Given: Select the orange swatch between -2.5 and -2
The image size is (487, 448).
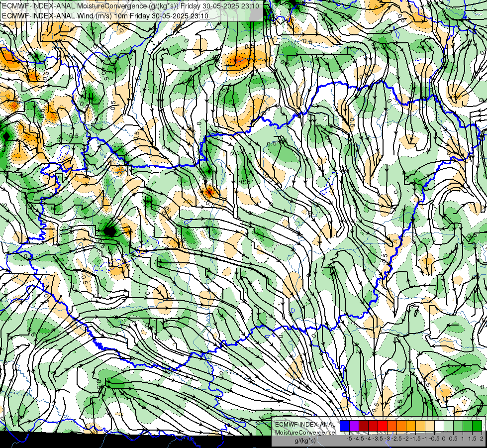Looking at the screenshot, I should click(401, 426).
